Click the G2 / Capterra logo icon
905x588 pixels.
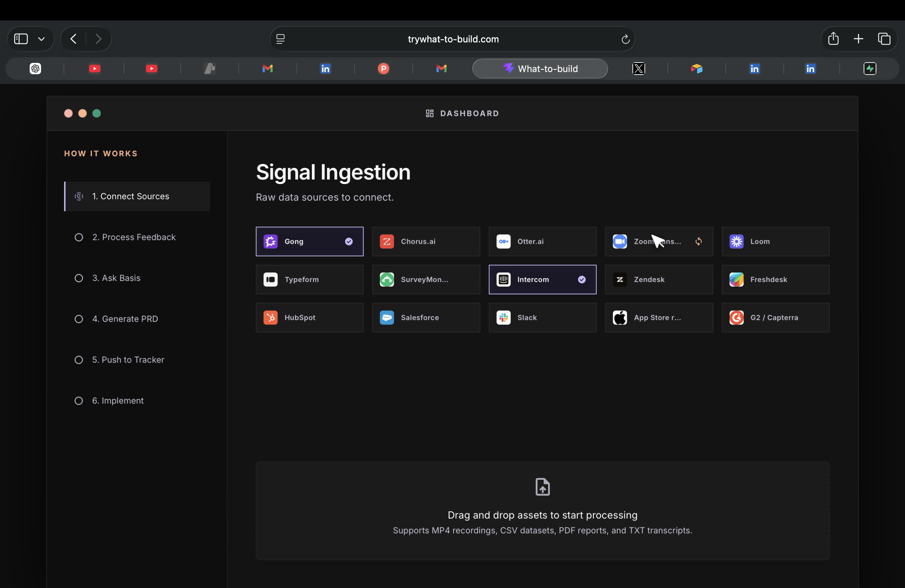tap(736, 317)
